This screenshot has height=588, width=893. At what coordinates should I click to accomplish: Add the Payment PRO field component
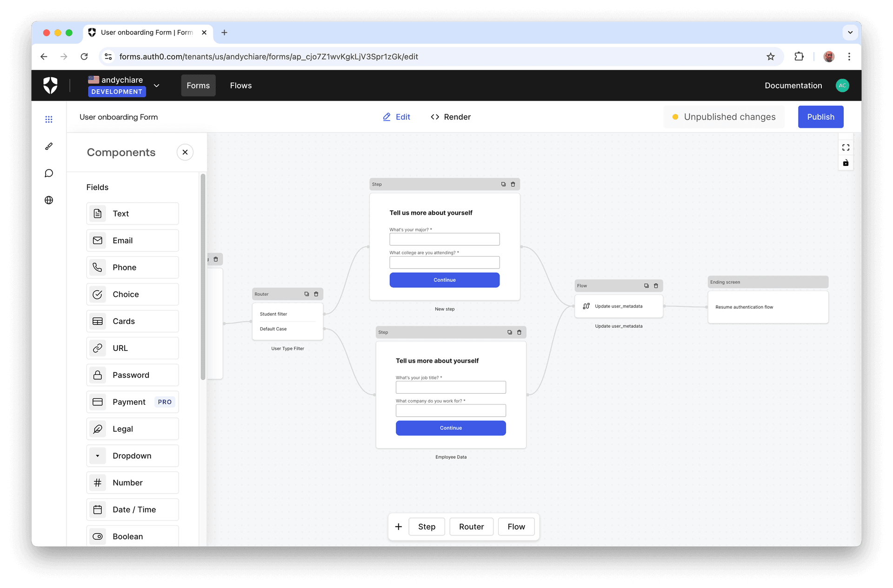click(x=133, y=403)
